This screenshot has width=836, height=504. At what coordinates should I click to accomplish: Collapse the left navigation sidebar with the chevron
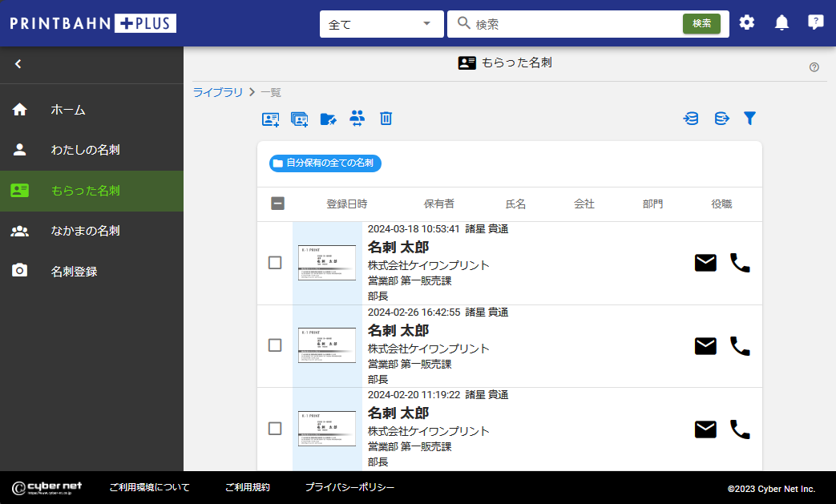tap(18, 63)
